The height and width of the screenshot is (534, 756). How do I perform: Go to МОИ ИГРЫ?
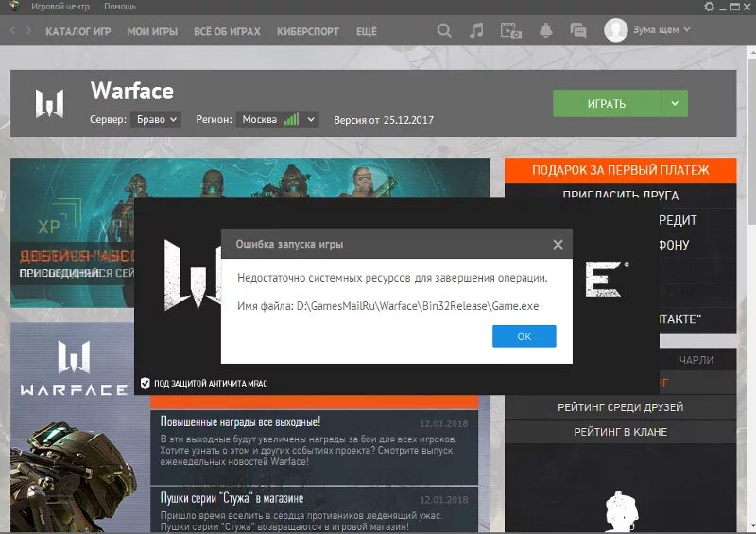pyautogui.click(x=152, y=31)
